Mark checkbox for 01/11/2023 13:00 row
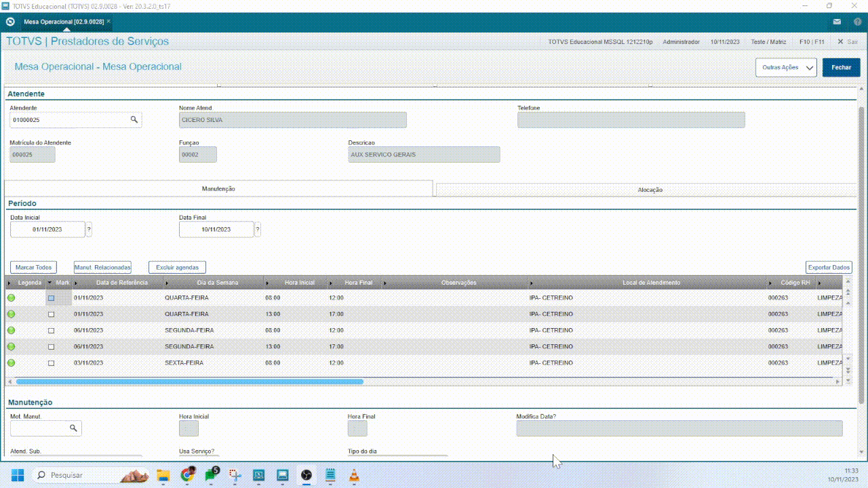This screenshot has width=868, height=488. [x=51, y=314]
